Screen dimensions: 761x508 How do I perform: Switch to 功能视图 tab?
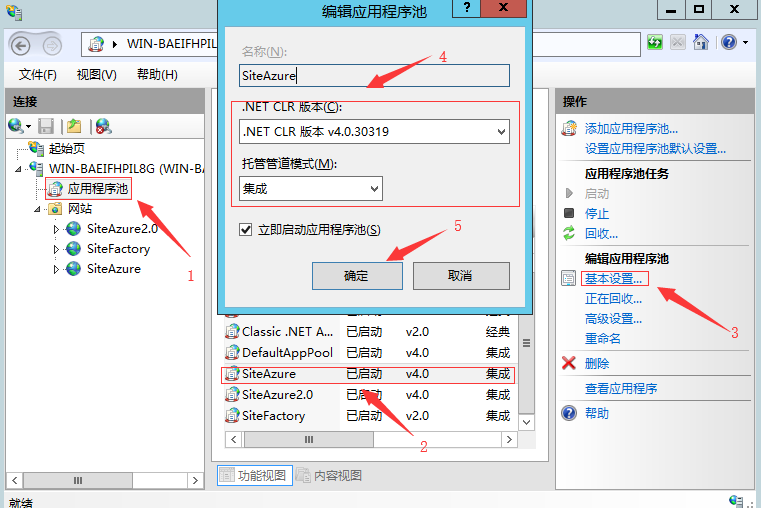coord(255,475)
